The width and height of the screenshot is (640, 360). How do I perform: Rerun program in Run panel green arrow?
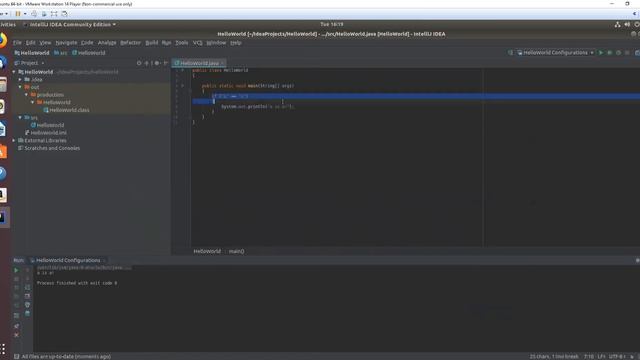(x=16, y=270)
